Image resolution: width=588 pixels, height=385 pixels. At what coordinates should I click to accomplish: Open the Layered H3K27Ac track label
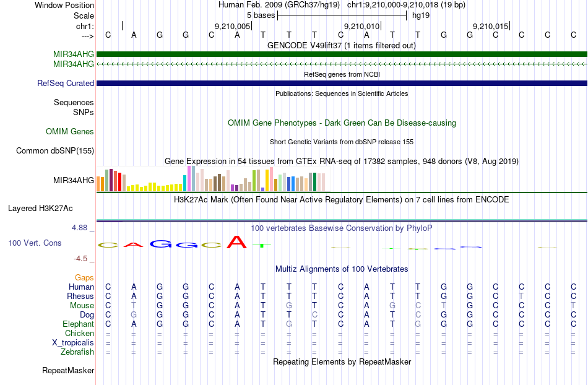point(40,209)
